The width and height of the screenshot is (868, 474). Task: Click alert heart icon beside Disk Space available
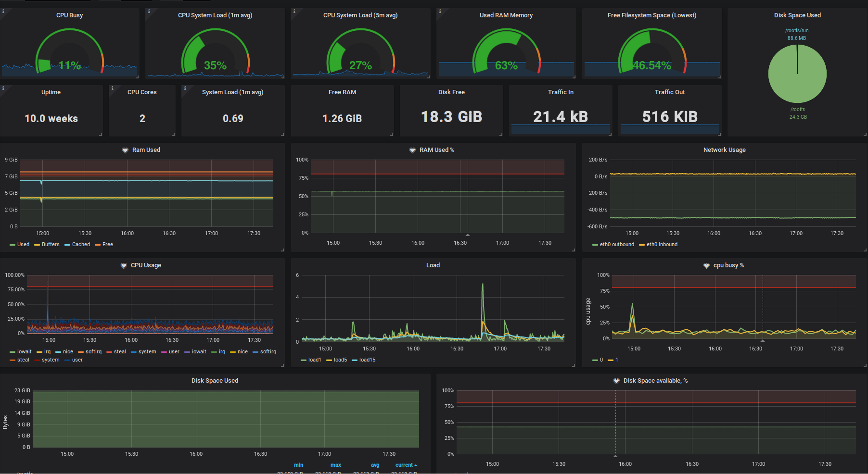pos(616,381)
